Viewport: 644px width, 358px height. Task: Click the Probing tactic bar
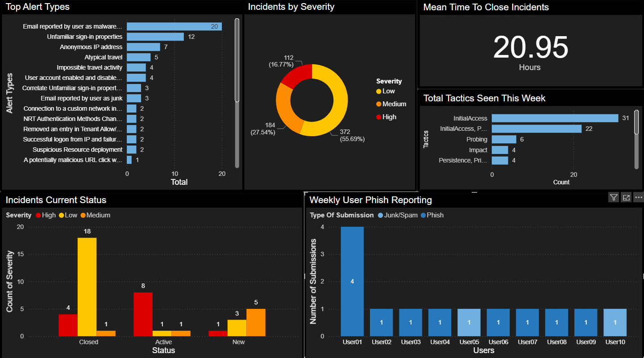(x=504, y=139)
